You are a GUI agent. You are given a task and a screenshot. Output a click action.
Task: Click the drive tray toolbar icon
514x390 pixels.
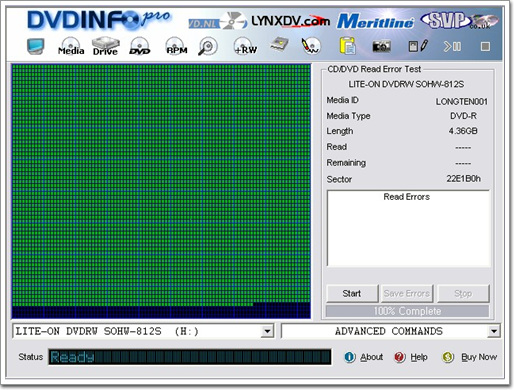click(x=279, y=45)
